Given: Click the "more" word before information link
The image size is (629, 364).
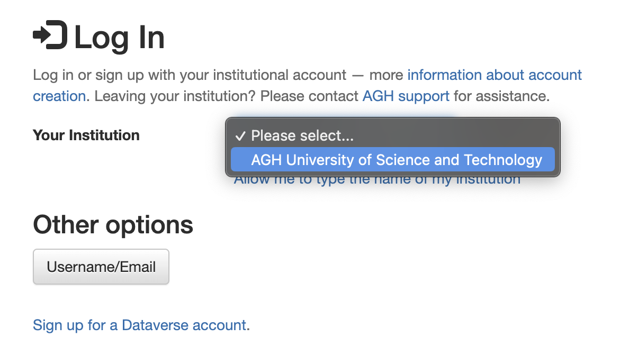Looking at the screenshot, I should coord(386,75).
